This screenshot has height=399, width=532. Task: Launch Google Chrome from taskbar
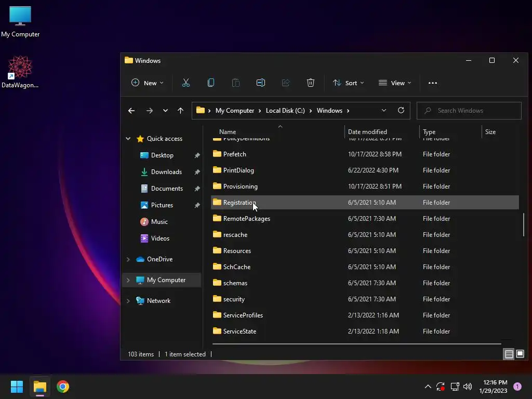click(63, 387)
